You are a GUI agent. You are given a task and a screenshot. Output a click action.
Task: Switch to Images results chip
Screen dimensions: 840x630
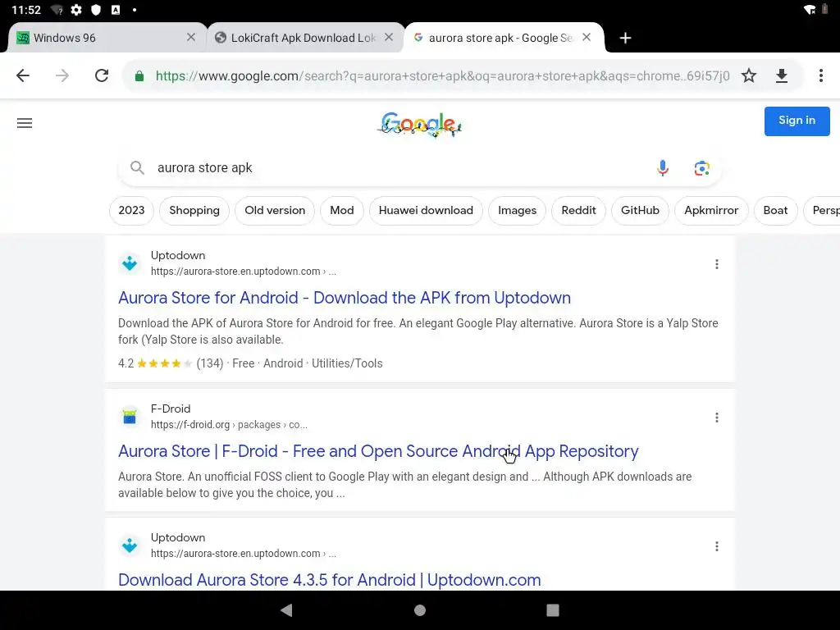517,211
